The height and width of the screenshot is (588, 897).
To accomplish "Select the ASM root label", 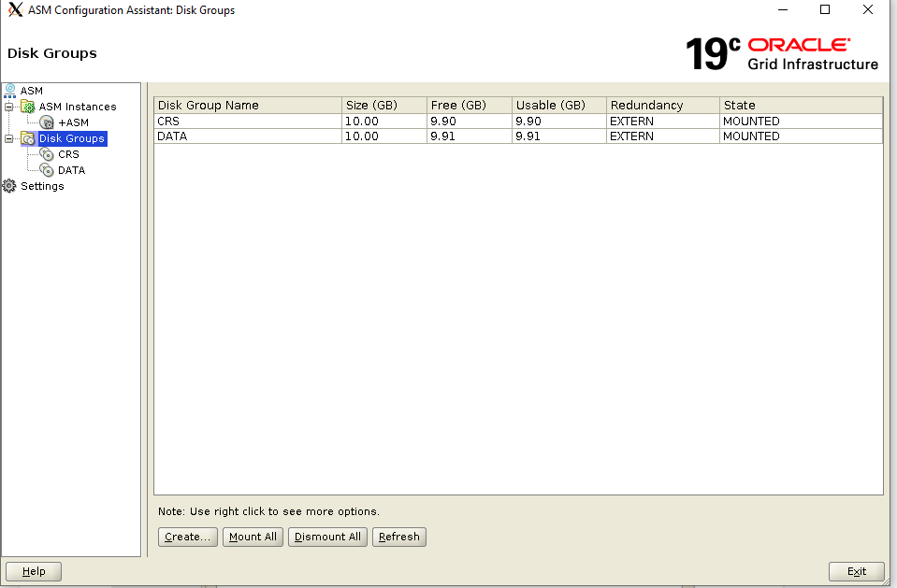I will point(32,91).
